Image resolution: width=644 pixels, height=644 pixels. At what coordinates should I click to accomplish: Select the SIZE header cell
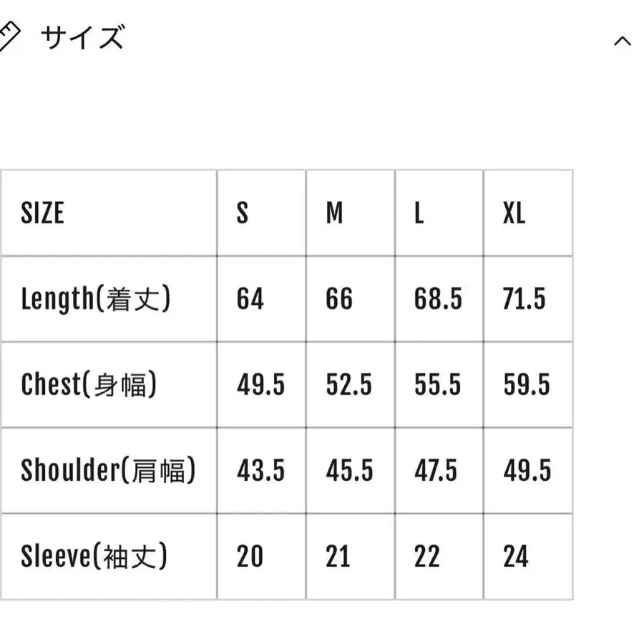pyautogui.click(x=109, y=213)
